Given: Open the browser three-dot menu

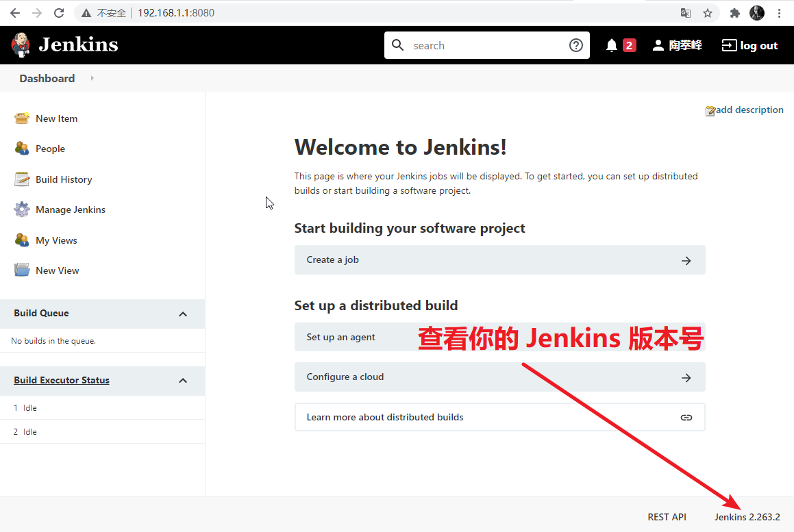Looking at the screenshot, I should click(x=780, y=13).
